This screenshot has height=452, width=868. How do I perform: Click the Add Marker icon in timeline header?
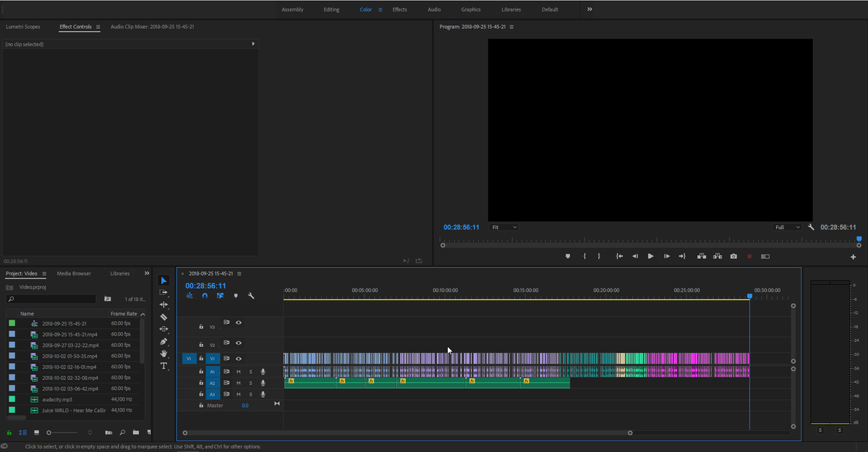coord(236,296)
